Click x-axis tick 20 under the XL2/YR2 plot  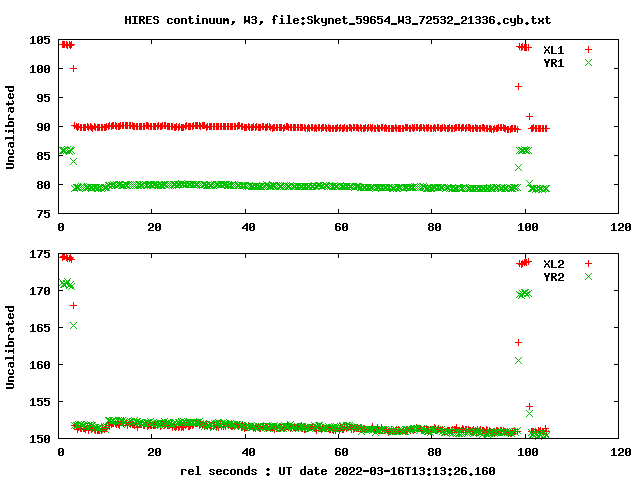coord(154,452)
